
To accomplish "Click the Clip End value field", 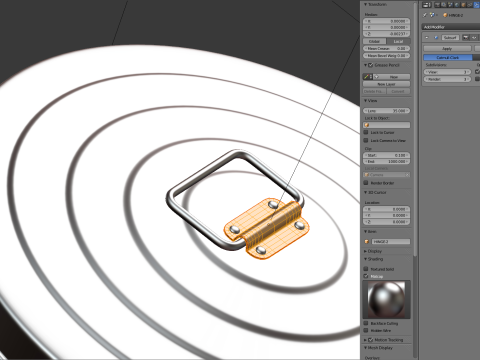I will [387, 161].
